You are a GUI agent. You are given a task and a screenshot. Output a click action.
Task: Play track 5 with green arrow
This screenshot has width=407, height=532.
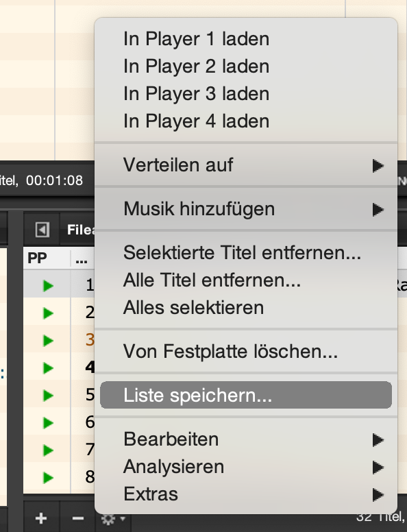click(x=48, y=396)
